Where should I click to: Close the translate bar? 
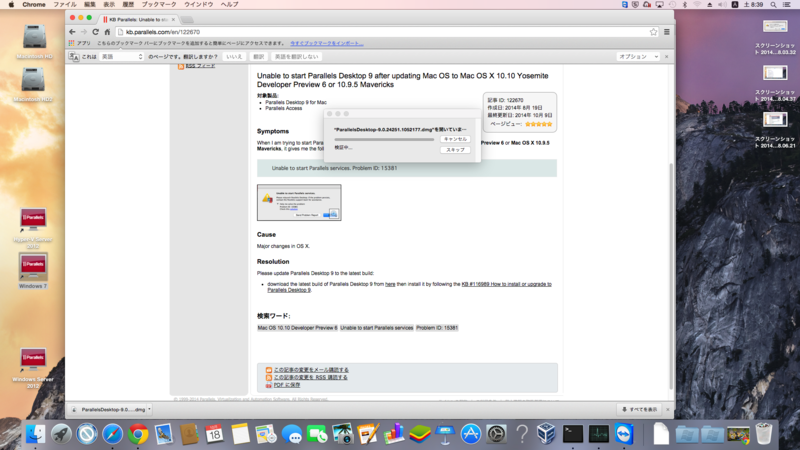coord(666,57)
